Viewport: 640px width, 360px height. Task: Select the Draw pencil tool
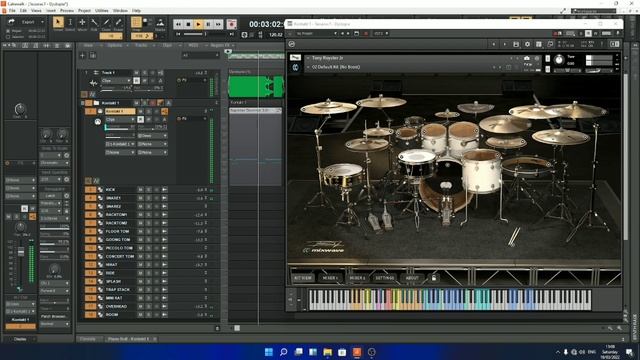click(x=106, y=22)
